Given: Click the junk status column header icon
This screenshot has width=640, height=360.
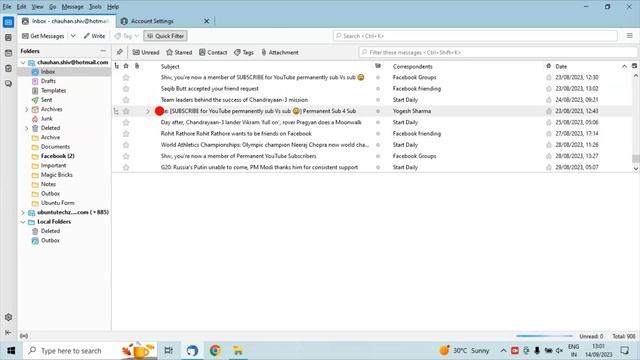Looking at the screenshot, I should click(549, 66).
